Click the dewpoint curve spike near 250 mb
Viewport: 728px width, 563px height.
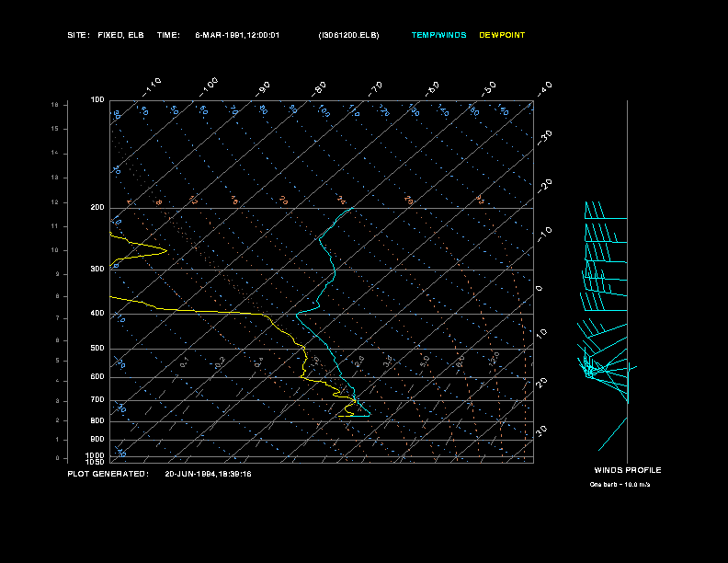point(162,250)
